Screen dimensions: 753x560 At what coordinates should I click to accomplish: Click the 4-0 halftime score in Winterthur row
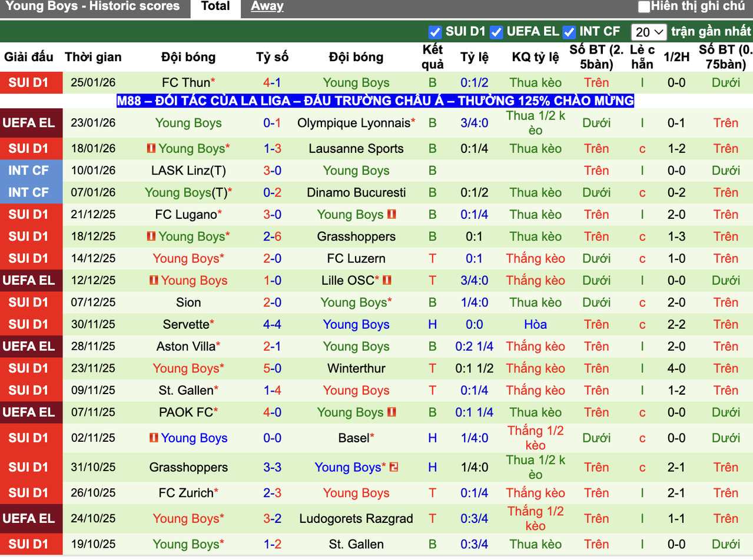click(x=676, y=369)
